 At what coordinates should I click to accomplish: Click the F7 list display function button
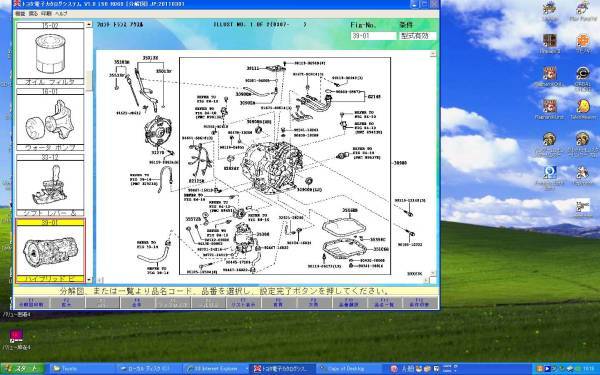click(243, 303)
